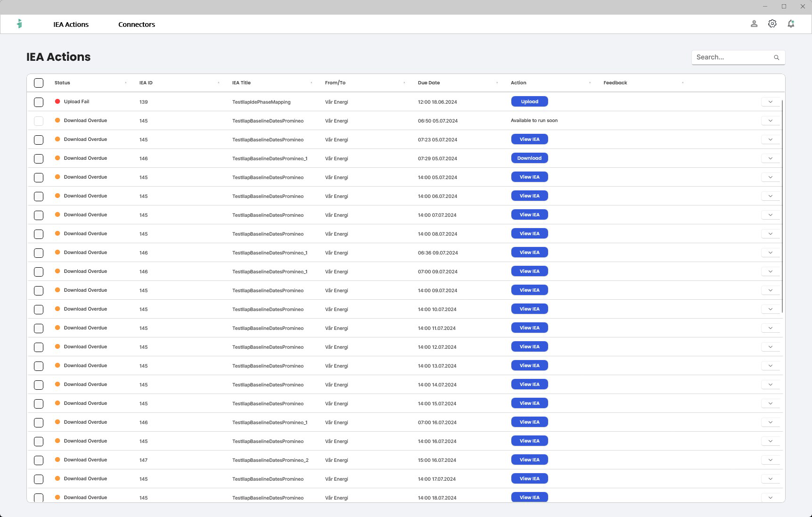The width and height of the screenshot is (812, 517).
Task: Open the Status column menu icon
Action: pyautogui.click(x=126, y=83)
